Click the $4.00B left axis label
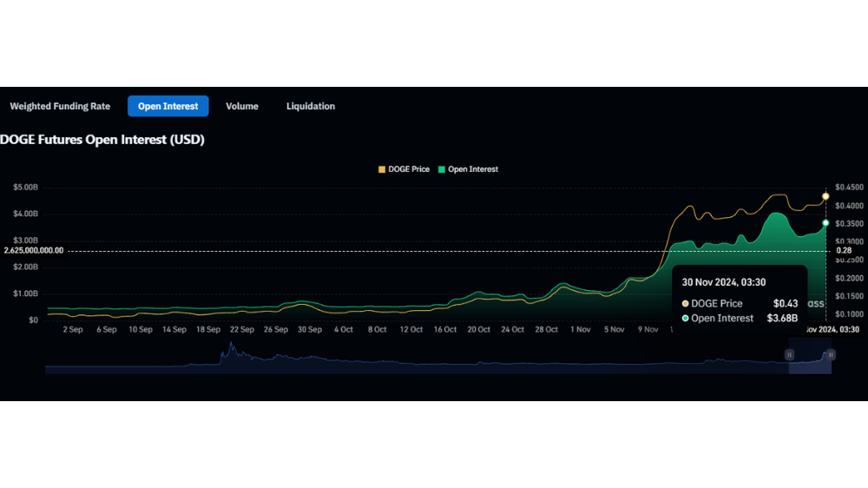The width and height of the screenshot is (868, 488). 25,214
